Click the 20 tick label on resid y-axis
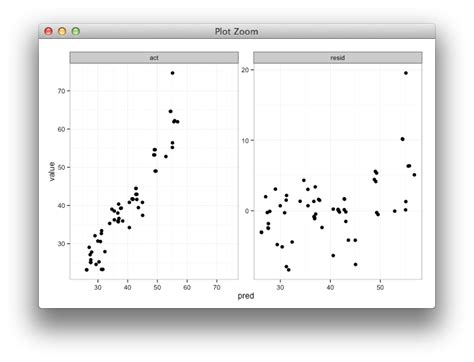 click(x=245, y=69)
